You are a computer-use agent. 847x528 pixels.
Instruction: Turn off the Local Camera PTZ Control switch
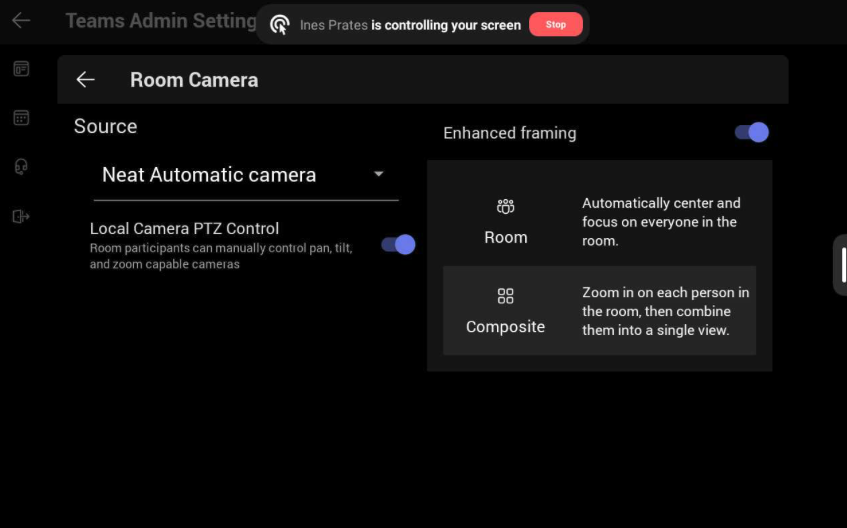[398, 244]
